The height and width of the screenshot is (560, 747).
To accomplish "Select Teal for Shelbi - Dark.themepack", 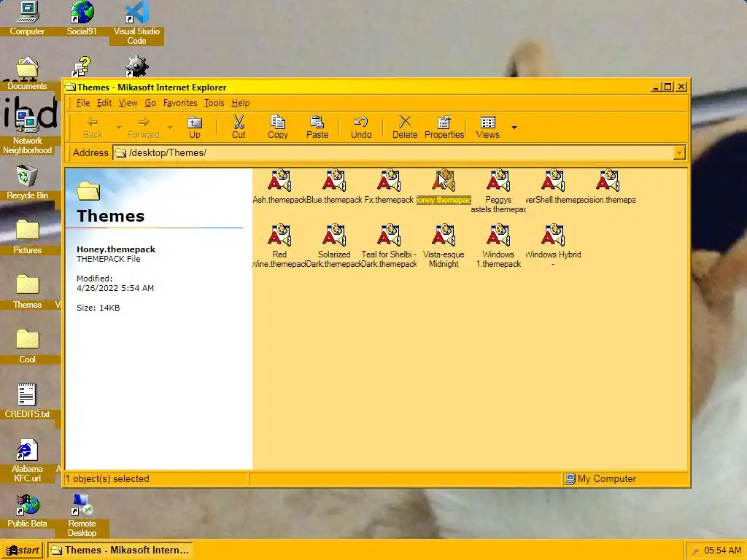I will tap(389, 236).
